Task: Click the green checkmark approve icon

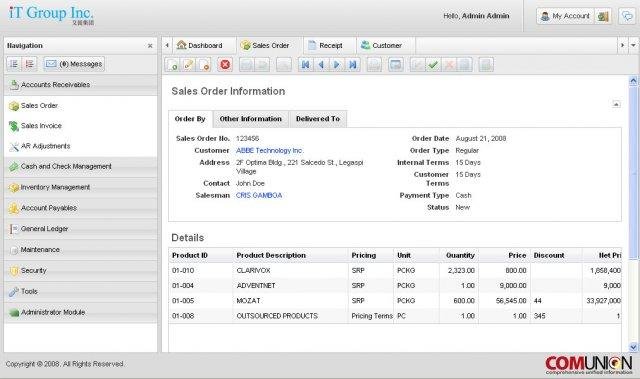Action: click(433, 64)
